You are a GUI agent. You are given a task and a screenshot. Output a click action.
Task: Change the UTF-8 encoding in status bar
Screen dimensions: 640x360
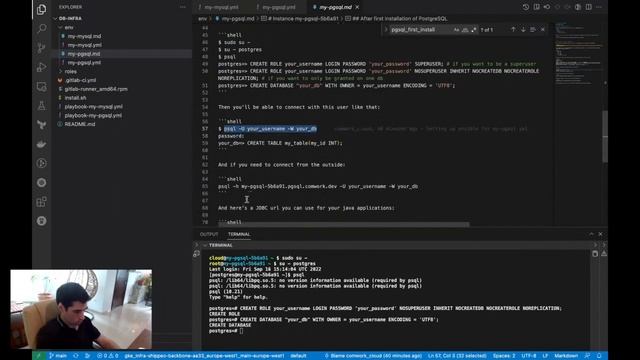pyautogui.click(x=529, y=356)
